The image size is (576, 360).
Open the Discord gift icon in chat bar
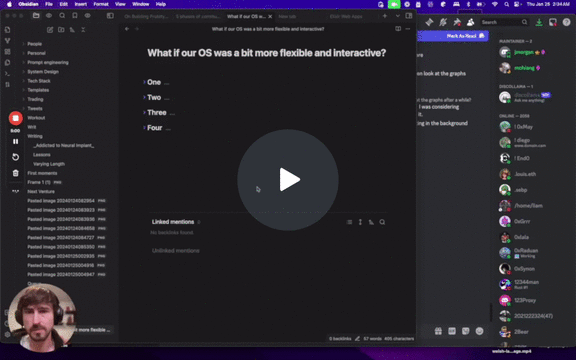click(438, 331)
